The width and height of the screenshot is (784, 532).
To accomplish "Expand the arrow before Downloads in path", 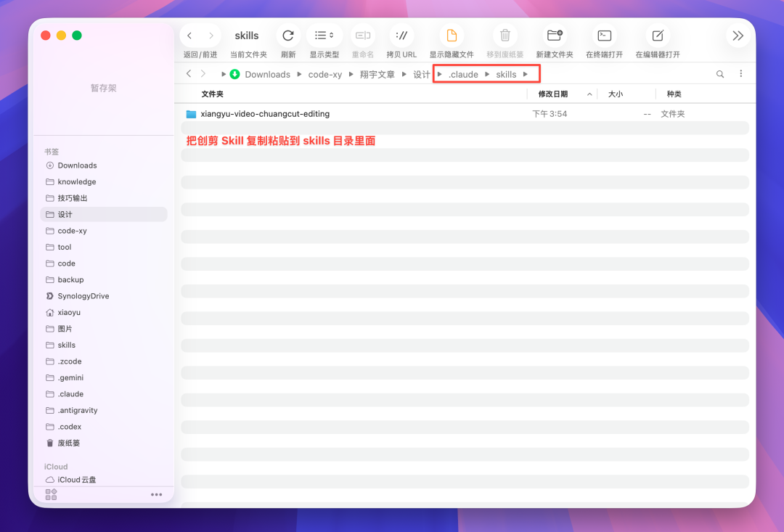I will coord(224,74).
